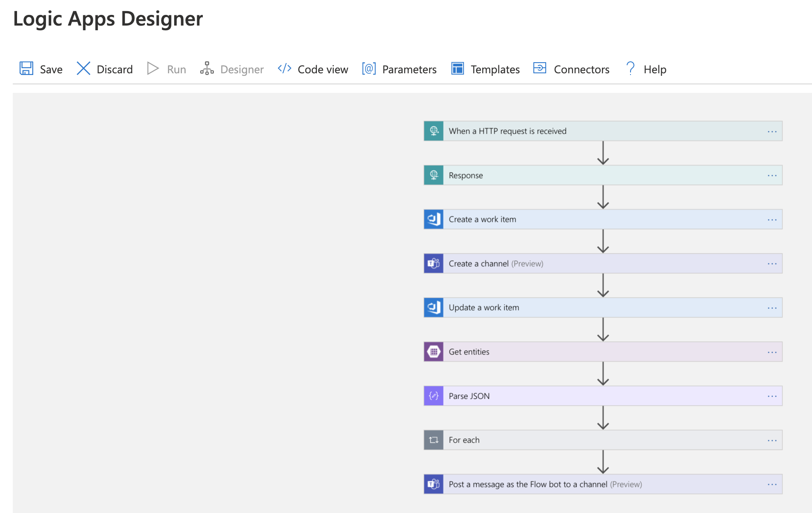This screenshot has width=812, height=513.
Task: Expand the For each loop card
Action: (x=603, y=440)
